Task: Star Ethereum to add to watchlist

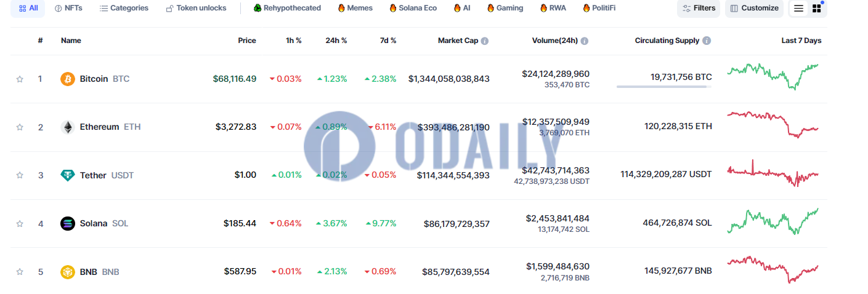Action: (x=20, y=127)
